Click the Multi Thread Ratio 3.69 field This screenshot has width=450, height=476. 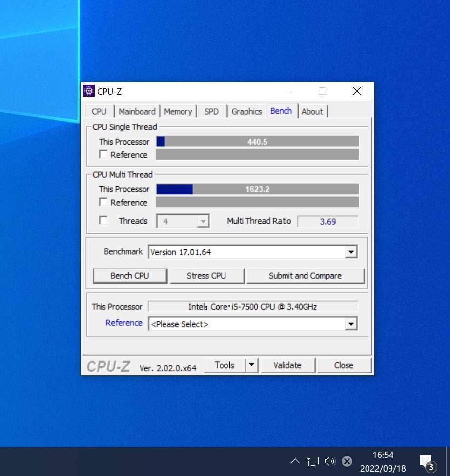[x=327, y=221]
